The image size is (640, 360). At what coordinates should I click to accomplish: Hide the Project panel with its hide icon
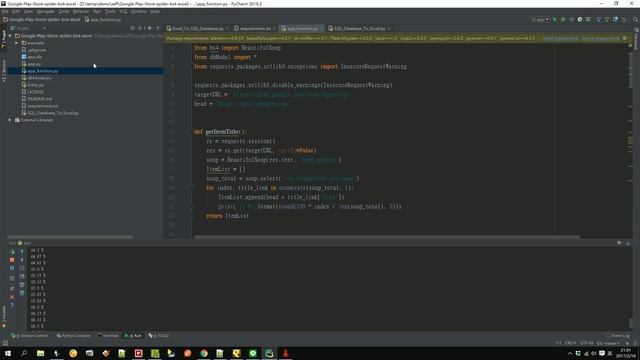(x=158, y=28)
